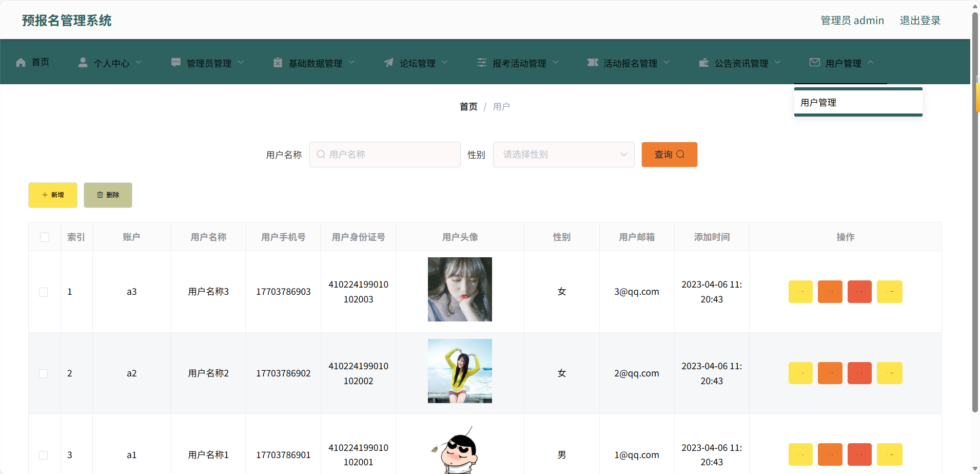Click the paper plane icon beside 论坛管理
The height and width of the screenshot is (474, 980).
389,63
